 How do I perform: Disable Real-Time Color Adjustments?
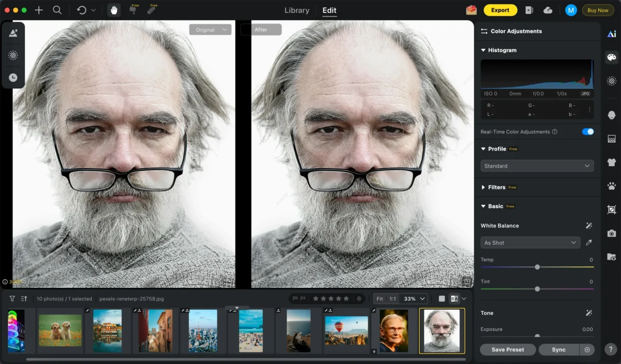pos(587,132)
